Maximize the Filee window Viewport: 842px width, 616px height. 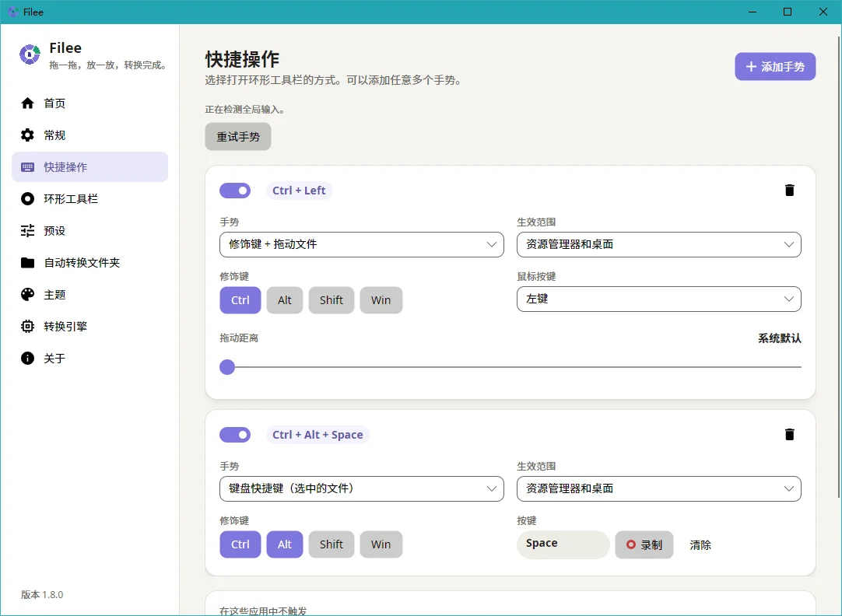tap(788, 12)
